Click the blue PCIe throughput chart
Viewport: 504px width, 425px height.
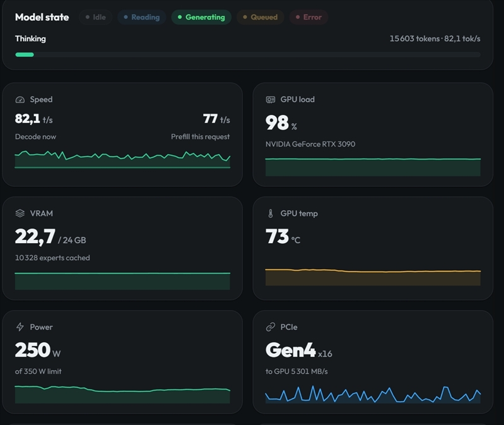[373, 394]
